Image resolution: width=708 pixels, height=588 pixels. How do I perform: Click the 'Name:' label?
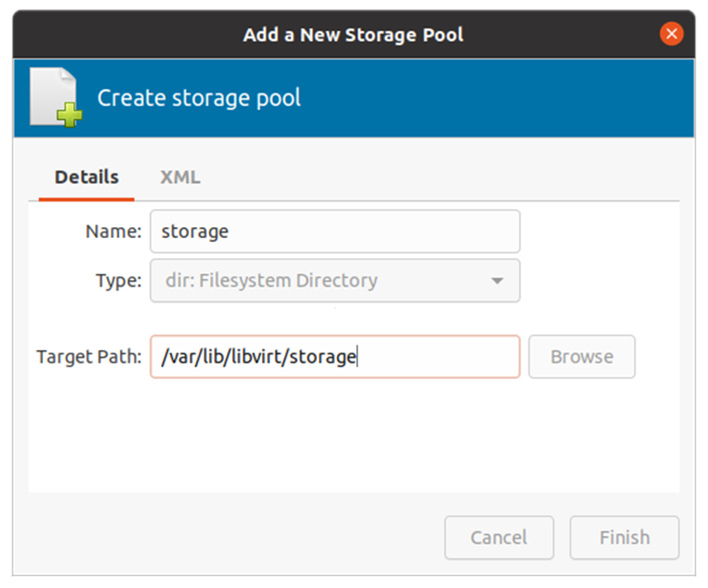click(114, 232)
